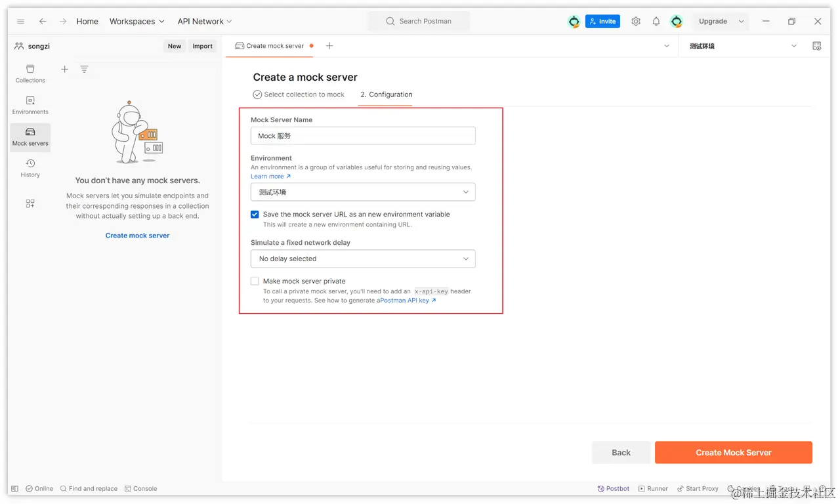Open the notifications bell
The width and height of the screenshot is (840, 504).
tap(656, 22)
